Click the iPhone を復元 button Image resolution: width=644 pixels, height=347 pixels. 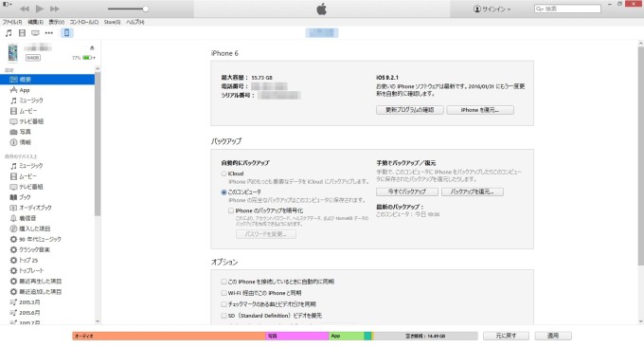coord(480,110)
